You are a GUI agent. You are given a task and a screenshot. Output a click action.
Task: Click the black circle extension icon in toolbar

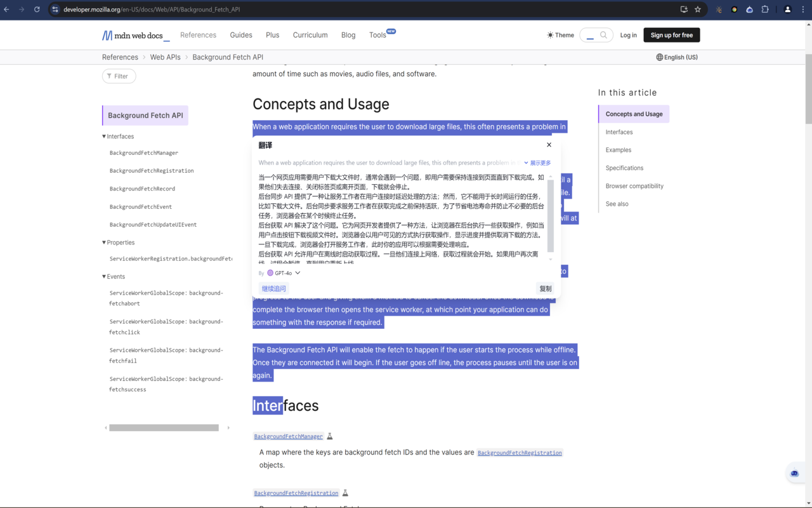(735, 10)
